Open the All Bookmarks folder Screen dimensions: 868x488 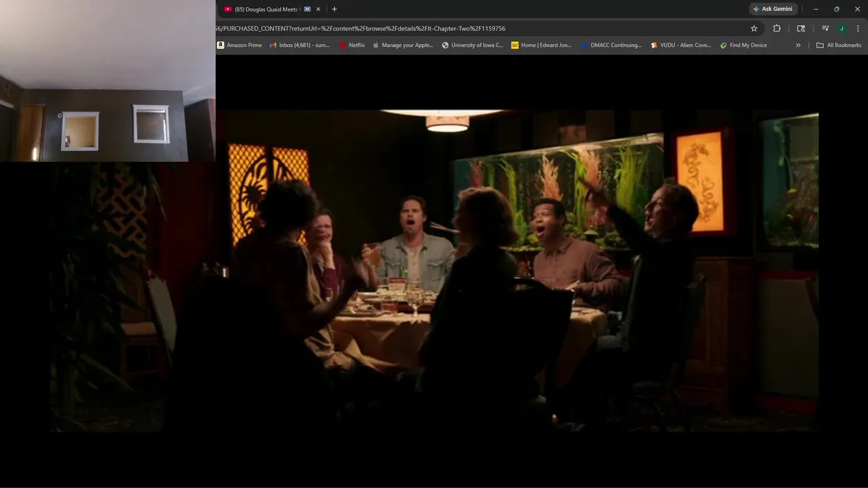(839, 45)
